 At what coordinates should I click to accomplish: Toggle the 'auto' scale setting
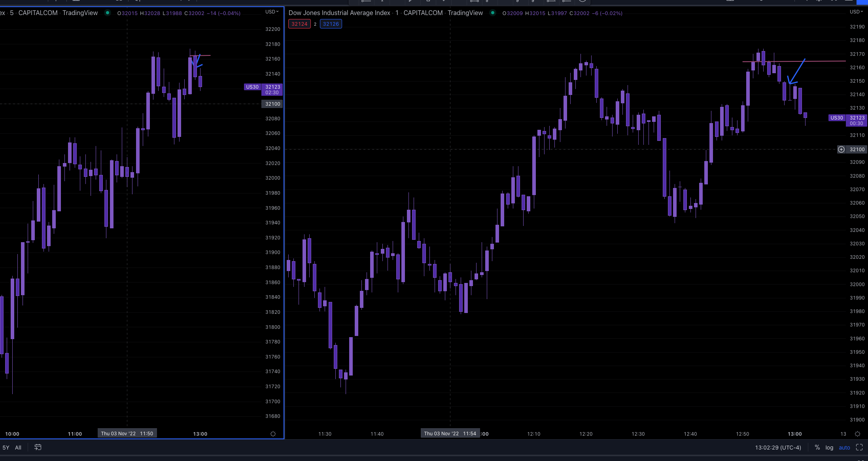[x=844, y=447]
